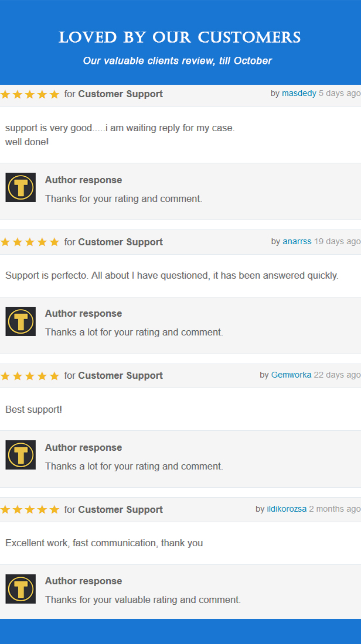This screenshot has height=644, width=361.
Task: Click the star rating on masdedy's review
Action: pos(30,94)
